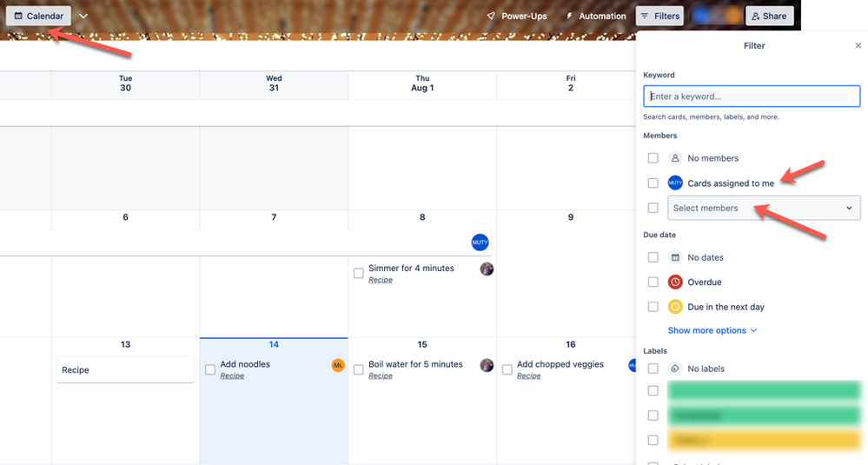The image size is (868, 465).
Task: Click the Enter a keyword search field
Action: click(752, 96)
